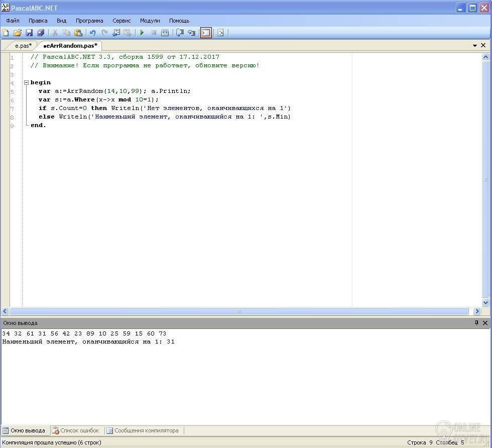Click the Строка 9 status indicator

click(x=420, y=442)
